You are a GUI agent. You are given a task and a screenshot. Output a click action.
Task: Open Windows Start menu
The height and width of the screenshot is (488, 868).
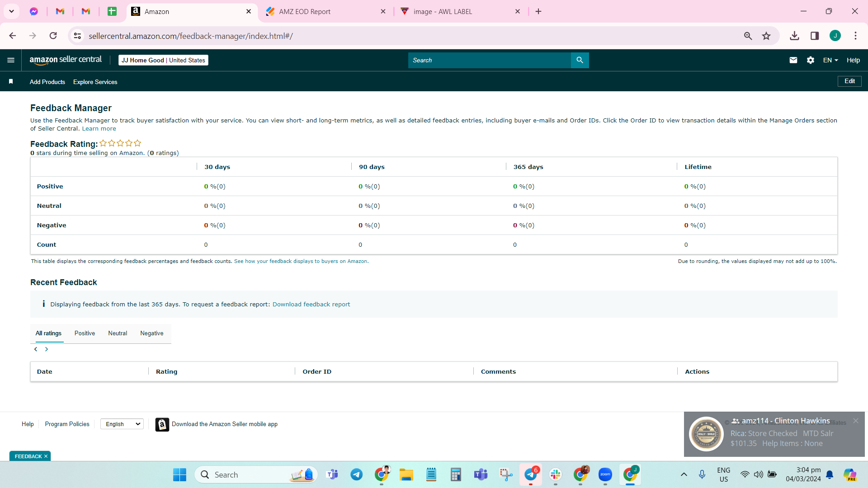click(179, 474)
